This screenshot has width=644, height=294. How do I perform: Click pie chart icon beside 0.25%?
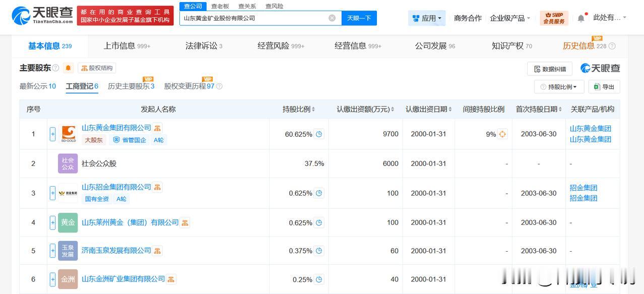[x=319, y=279]
